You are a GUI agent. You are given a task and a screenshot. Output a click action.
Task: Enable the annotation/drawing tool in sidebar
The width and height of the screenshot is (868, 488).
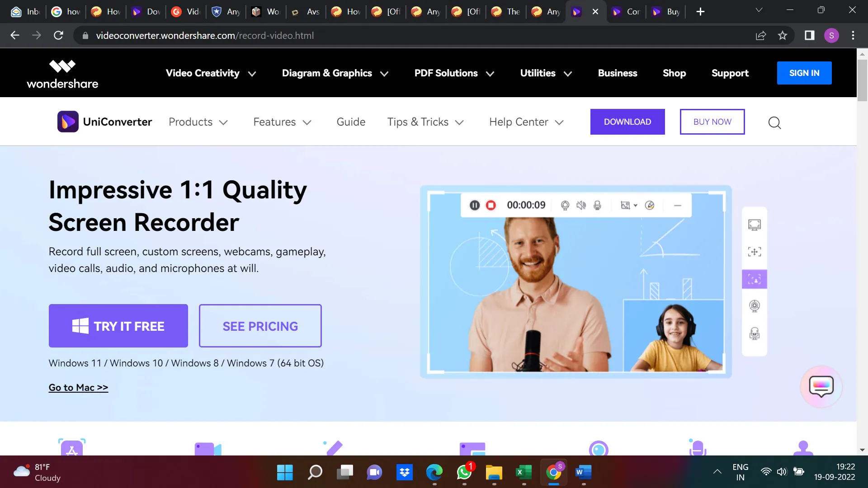(x=651, y=205)
